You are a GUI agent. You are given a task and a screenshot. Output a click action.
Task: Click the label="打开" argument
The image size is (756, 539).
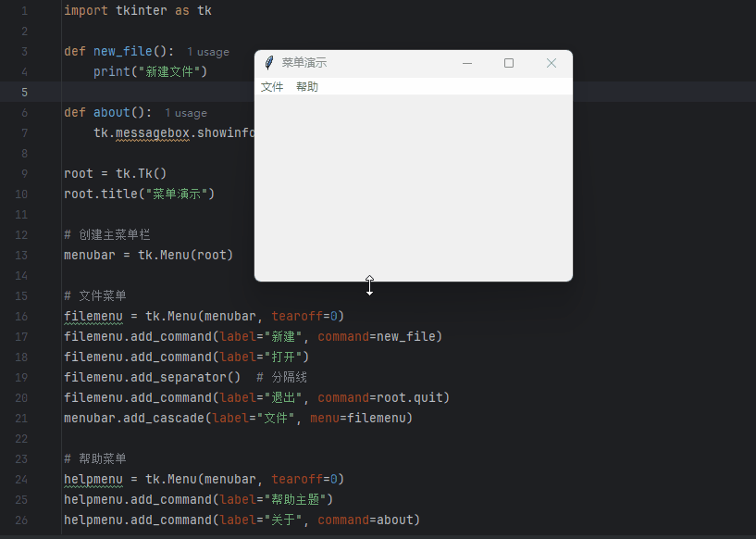click(x=261, y=357)
